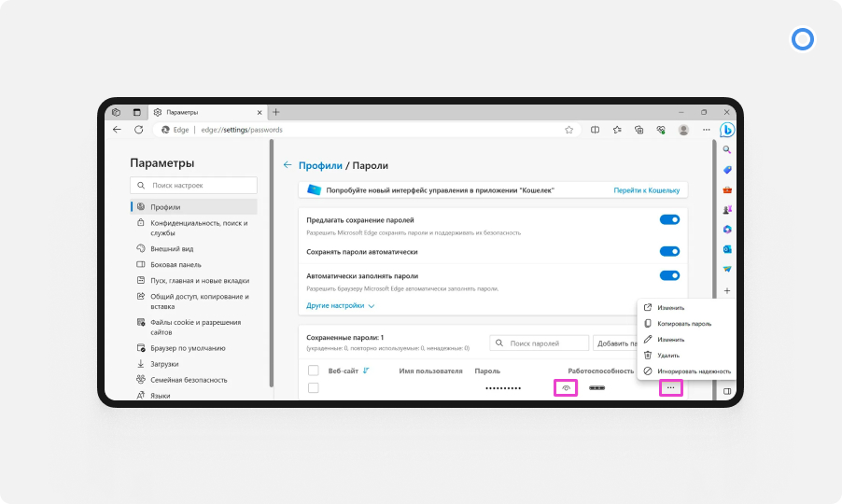Image resolution: width=842 pixels, height=504 pixels.
Task: Click the Перейти к Кошельку link
Action: point(646,190)
